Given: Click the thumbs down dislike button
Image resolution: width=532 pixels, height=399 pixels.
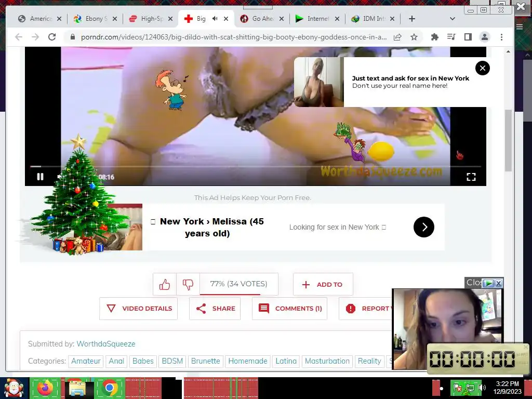Looking at the screenshot, I should (x=188, y=284).
